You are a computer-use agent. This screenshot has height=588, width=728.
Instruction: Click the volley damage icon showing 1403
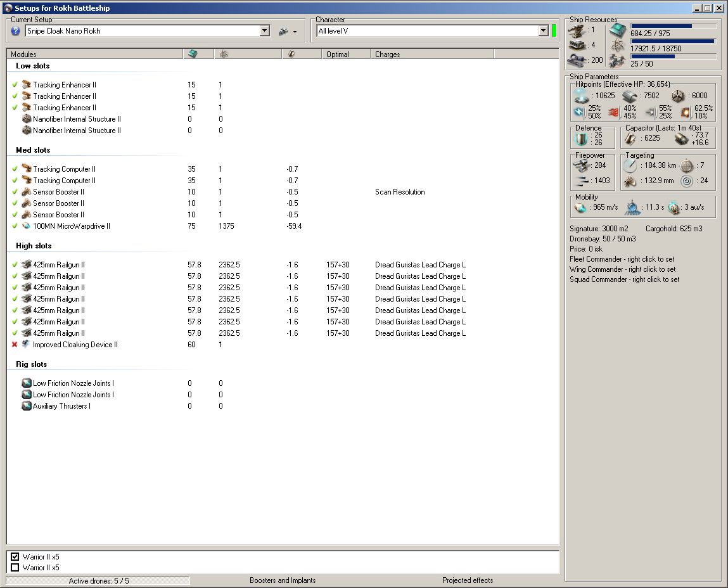tap(581, 181)
